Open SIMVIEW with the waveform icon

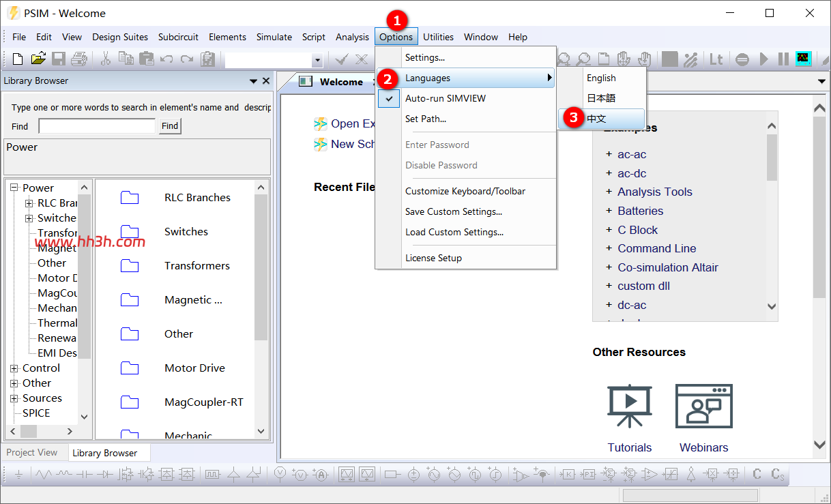(803, 59)
